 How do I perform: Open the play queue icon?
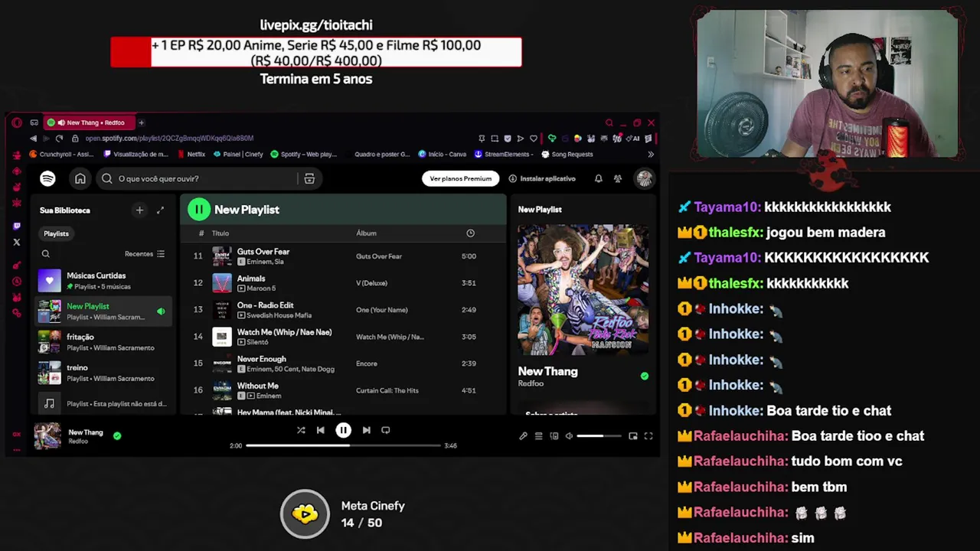click(x=538, y=436)
